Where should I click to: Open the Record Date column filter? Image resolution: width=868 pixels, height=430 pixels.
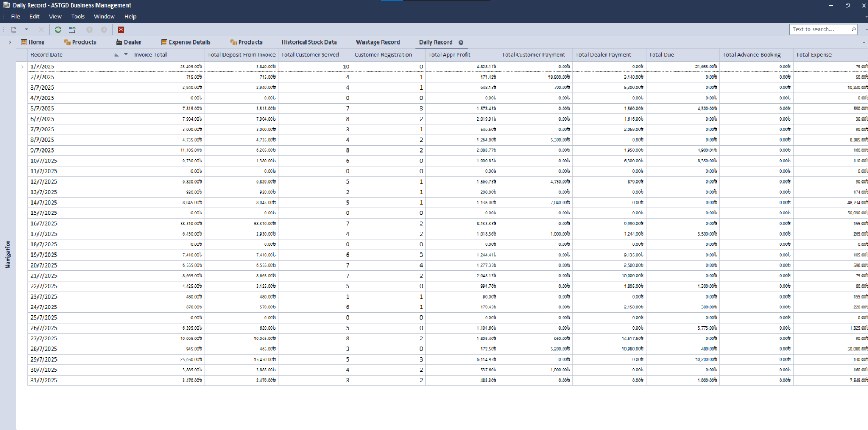coord(126,55)
